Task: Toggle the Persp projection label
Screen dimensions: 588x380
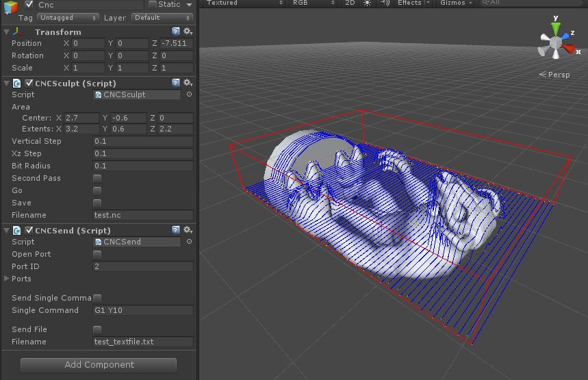Action: (x=554, y=75)
